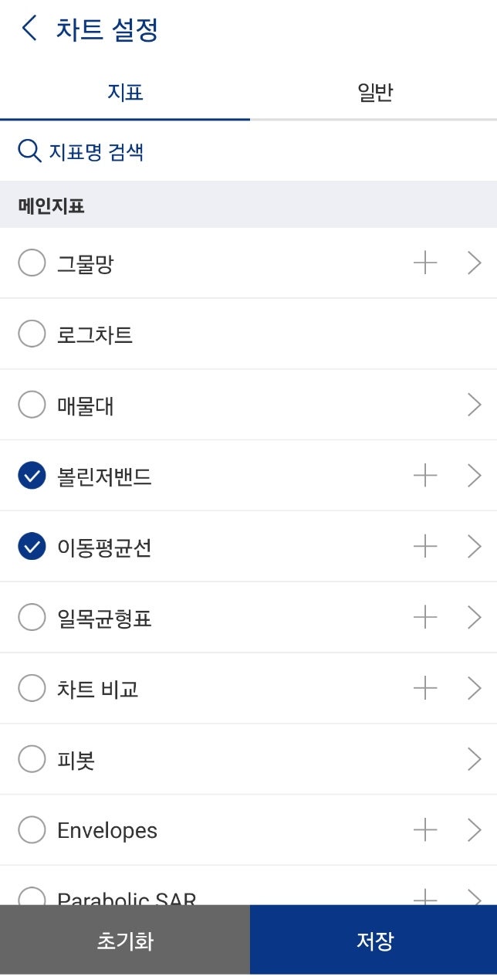Click the plus icon beside 볼린저밴드
Viewport: 497px width, 980px height.
click(x=424, y=476)
